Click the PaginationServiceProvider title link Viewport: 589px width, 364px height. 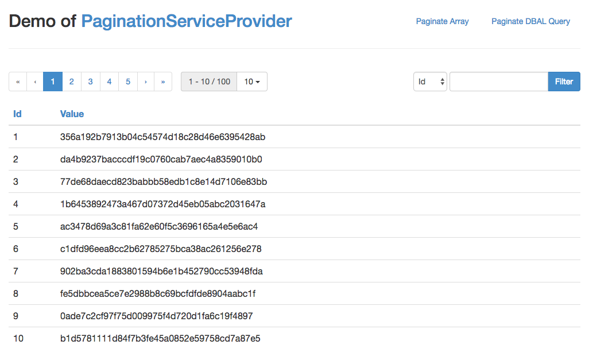(187, 21)
